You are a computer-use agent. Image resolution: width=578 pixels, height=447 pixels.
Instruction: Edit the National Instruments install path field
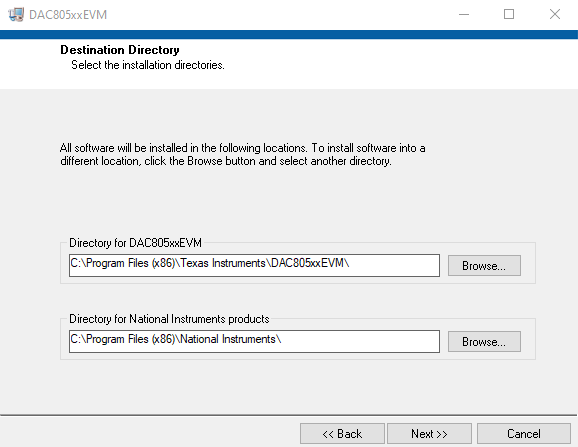pos(254,341)
